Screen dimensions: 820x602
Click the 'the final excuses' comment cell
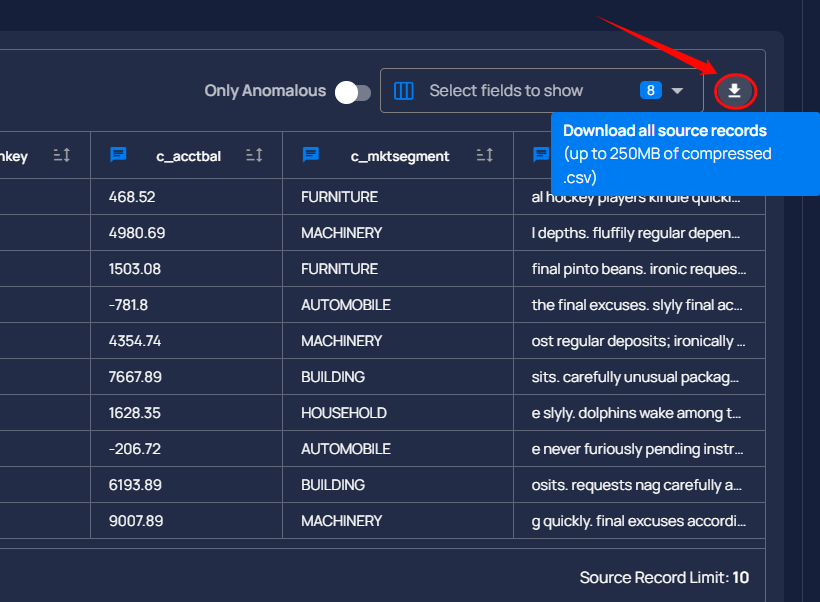pyautogui.click(x=640, y=305)
